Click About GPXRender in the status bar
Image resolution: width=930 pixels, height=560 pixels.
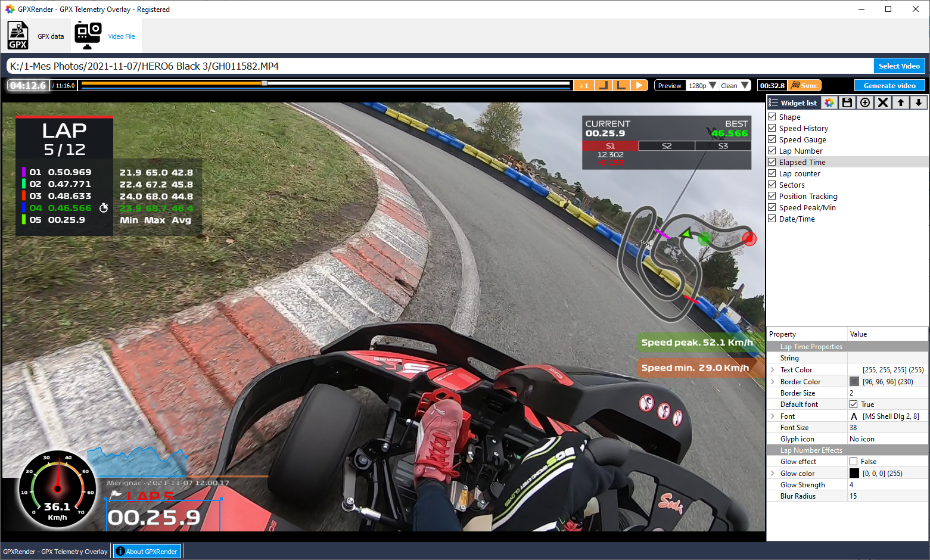(x=147, y=550)
